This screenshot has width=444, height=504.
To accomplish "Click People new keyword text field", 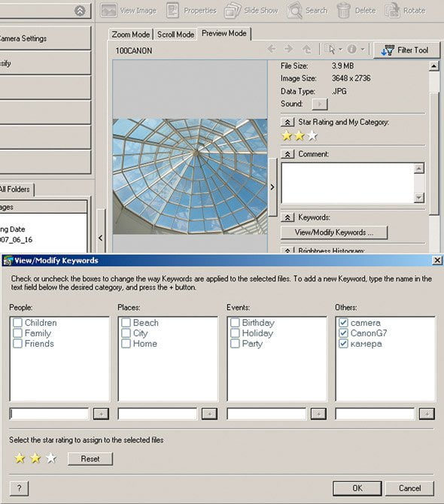I will pyautogui.click(x=49, y=414).
